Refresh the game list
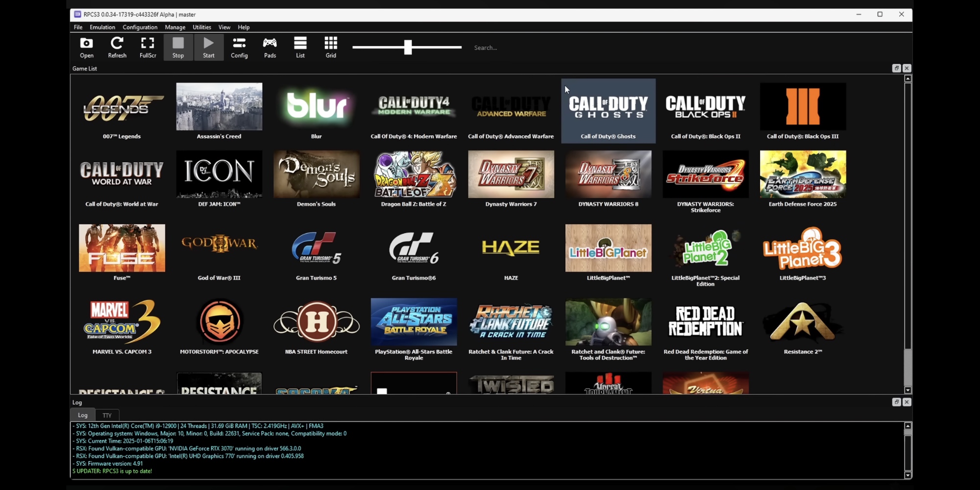 [117, 48]
